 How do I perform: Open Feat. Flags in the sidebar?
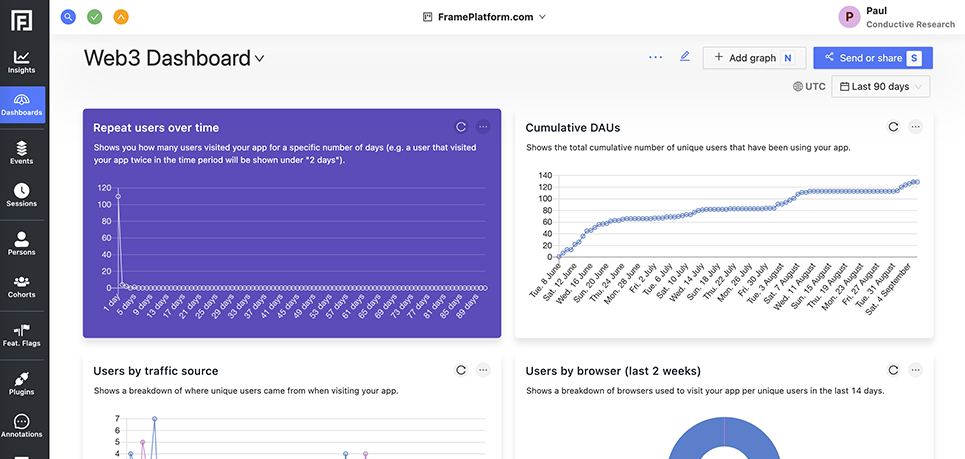point(22,335)
